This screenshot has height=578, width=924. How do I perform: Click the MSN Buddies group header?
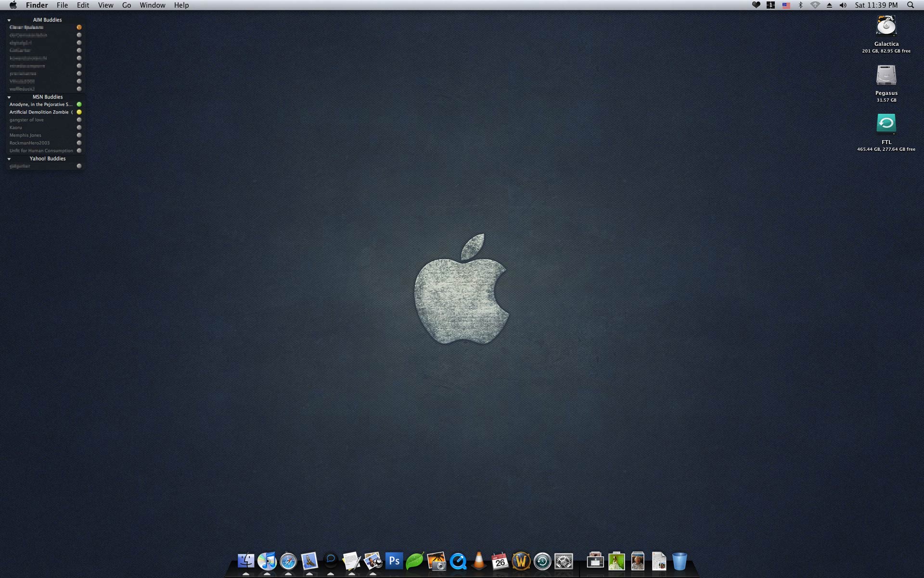pyautogui.click(x=47, y=97)
